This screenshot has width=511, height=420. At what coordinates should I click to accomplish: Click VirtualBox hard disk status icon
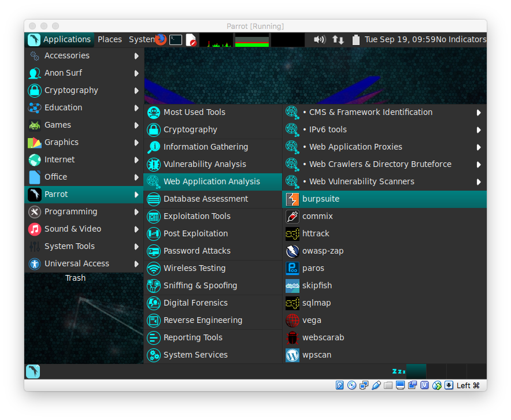pos(340,385)
